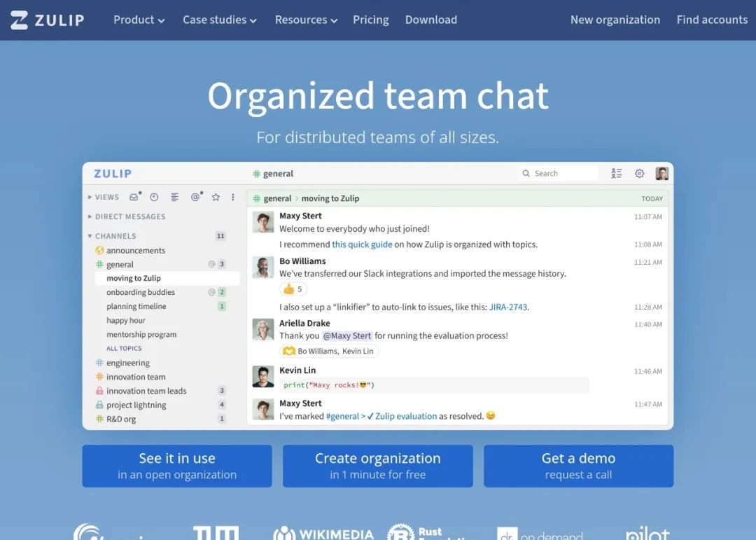Image resolution: width=756 pixels, height=540 pixels.
Task: Select the engineering channel
Action: click(x=128, y=363)
